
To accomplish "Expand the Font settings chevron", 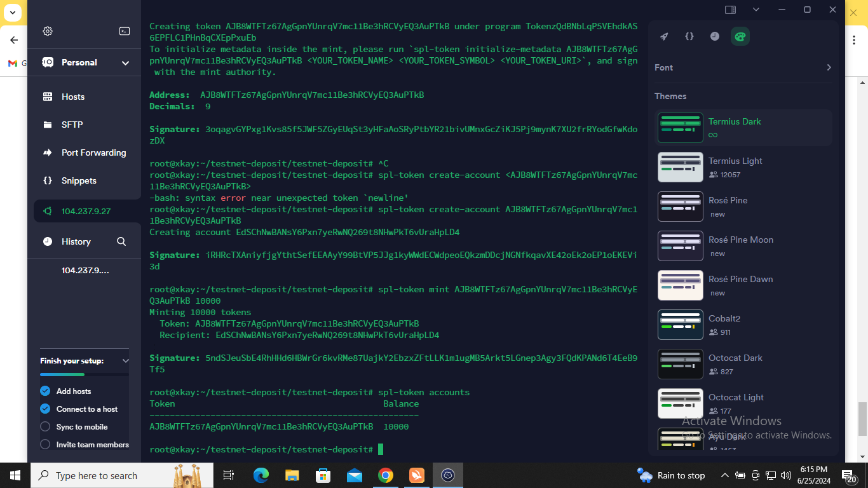I will click(x=828, y=67).
